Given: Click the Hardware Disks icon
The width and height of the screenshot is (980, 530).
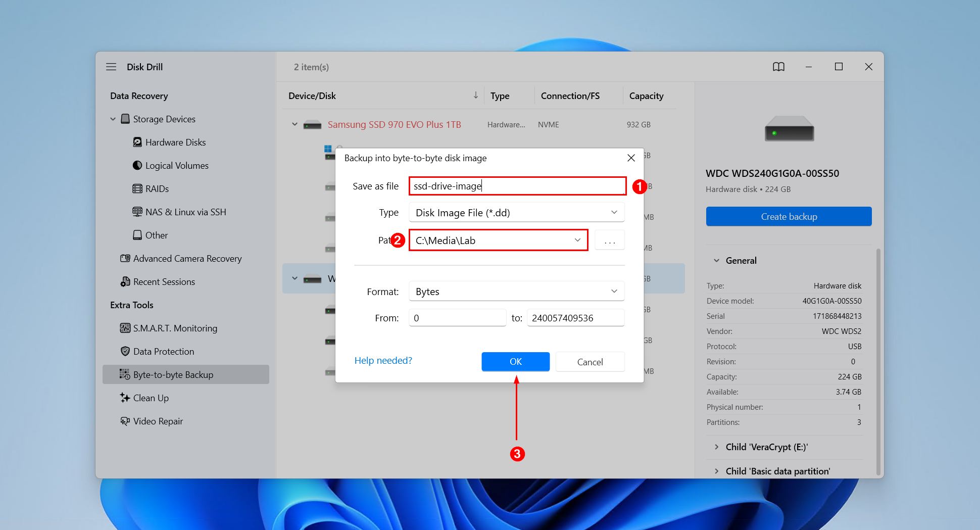Looking at the screenshot, I should [x=137, y=142].
